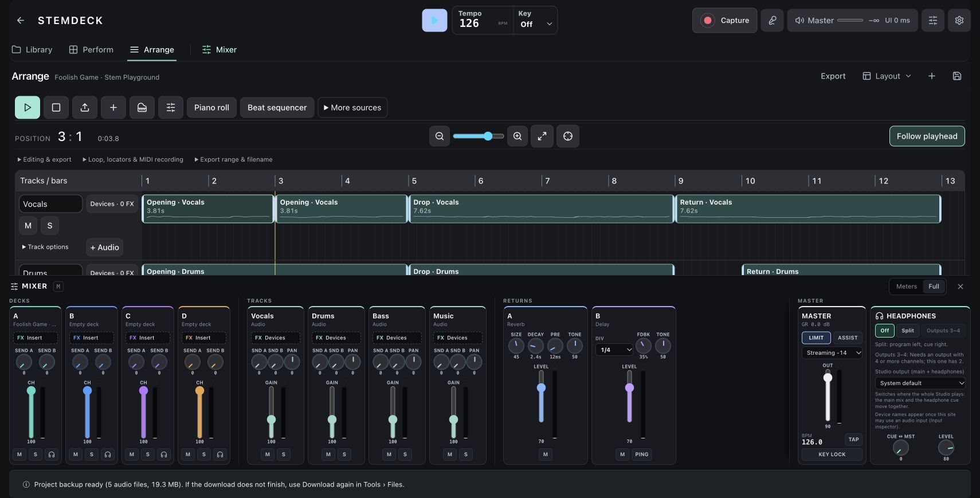980x498 pixels.
Task: Click the crosshair locate icon near zoom
Action: tap(568, 136)
